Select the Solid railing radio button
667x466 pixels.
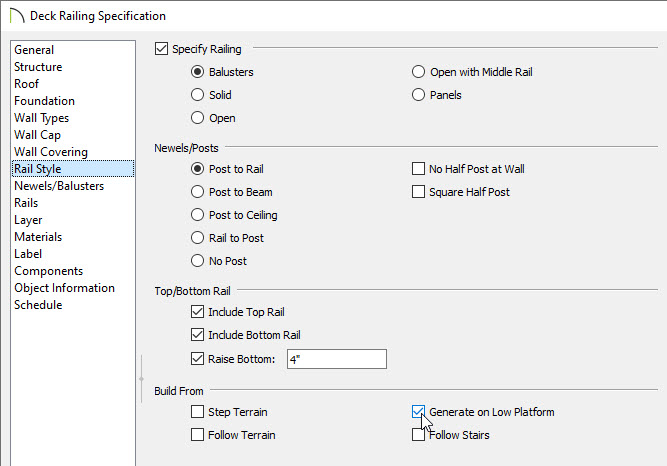[x=197, y=94]
